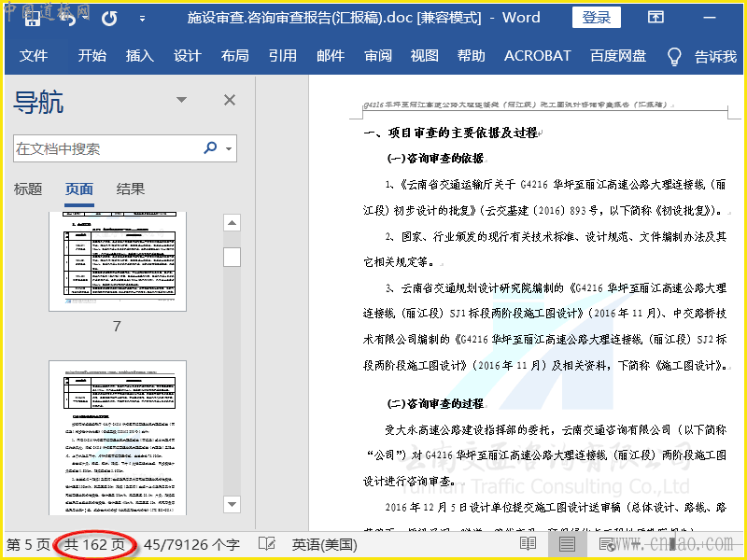Viewport: 747px width, 560px height.
Task: Switch to Read Mode view icon
Action: [528, 544]
